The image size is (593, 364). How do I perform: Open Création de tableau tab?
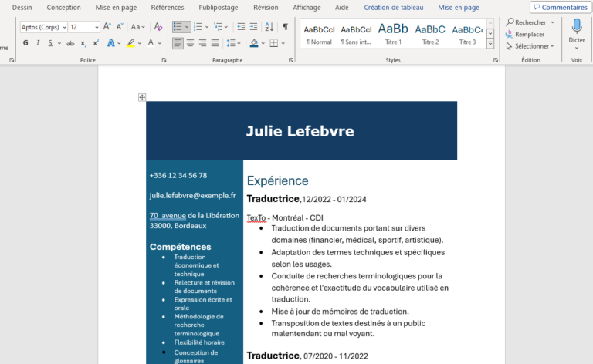click(x=393, y=8)
